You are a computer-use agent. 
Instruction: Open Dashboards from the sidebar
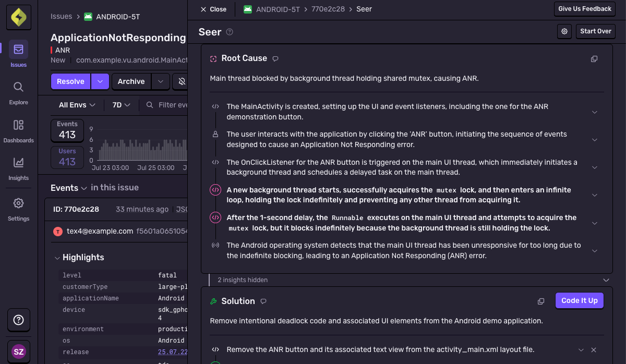click(18, 130)
